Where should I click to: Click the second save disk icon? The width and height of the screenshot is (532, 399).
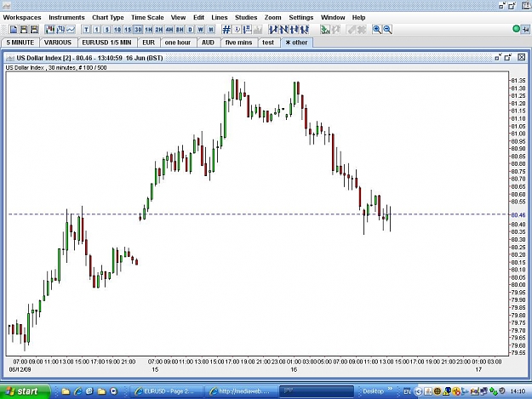pos(34,30)
